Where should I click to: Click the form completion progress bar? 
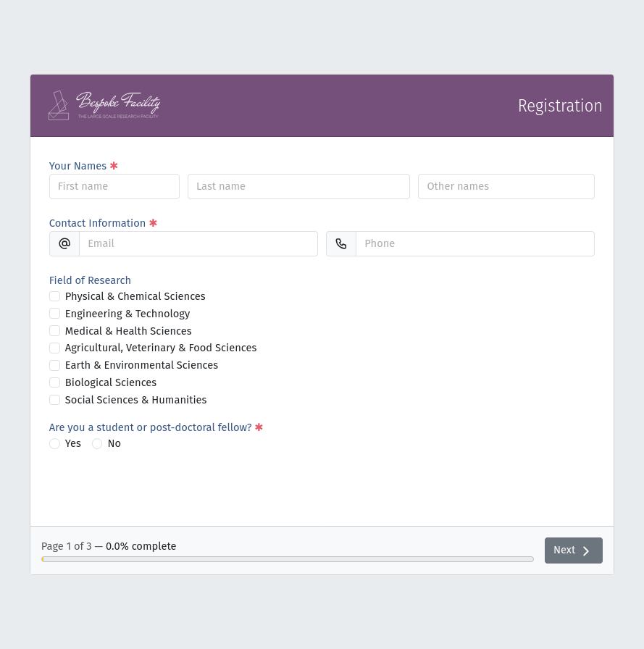pyautogui.click(x=288, y=560)
